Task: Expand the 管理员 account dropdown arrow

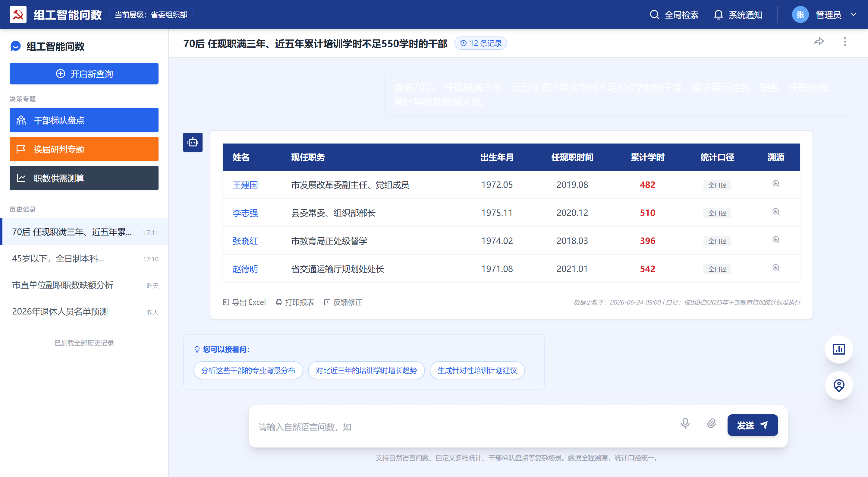Action: point(854,14)
